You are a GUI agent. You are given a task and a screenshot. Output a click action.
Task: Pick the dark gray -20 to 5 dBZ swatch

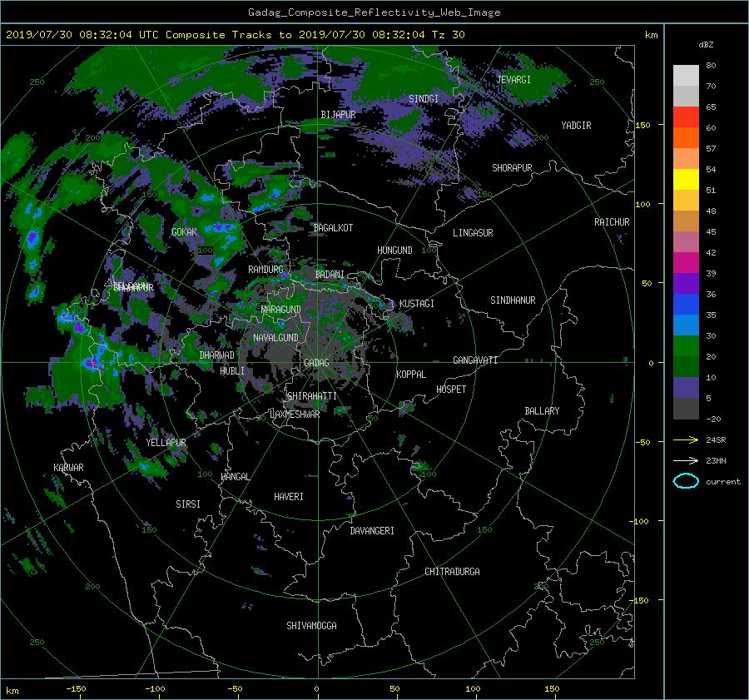tap(686, 409)
